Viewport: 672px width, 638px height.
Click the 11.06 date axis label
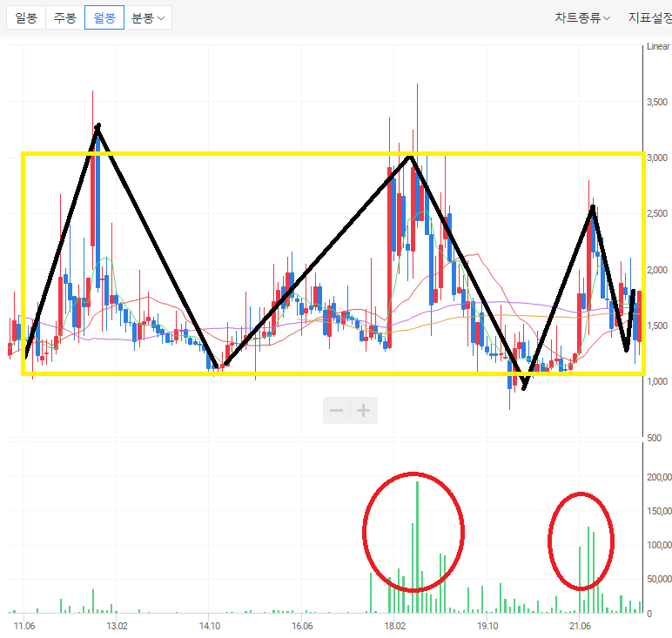[24, 626]
